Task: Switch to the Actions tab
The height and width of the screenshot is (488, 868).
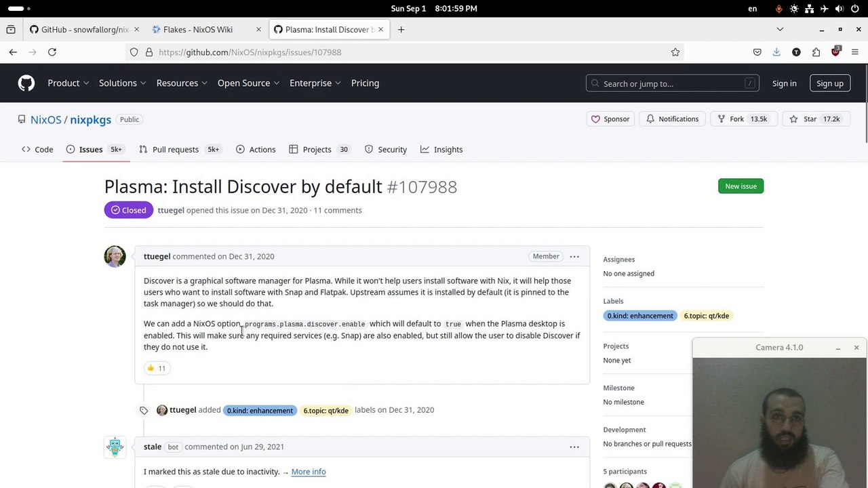Action: pyautogui.click(x=256, y=149)
